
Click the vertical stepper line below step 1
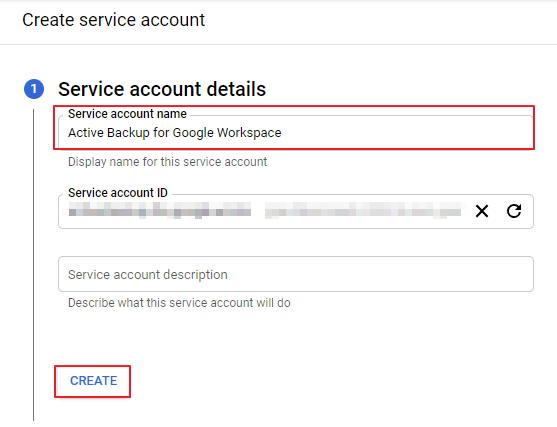pos(34,265)
